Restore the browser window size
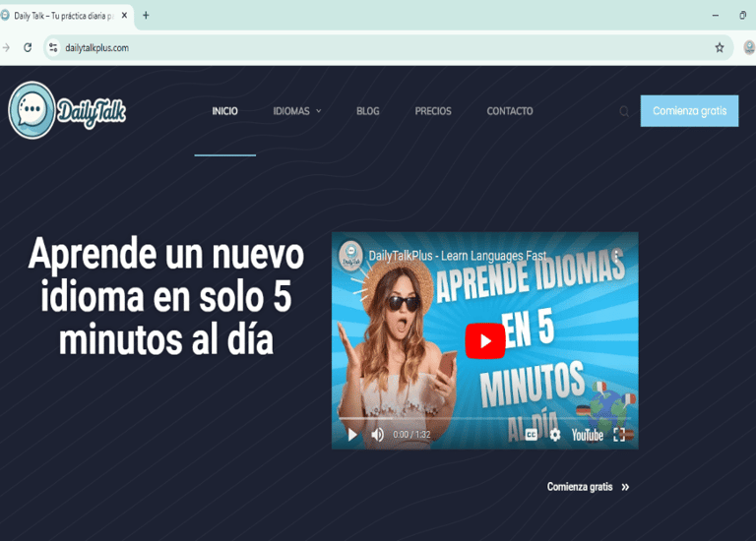Screen dimensions: 756x541 pyautogui.click(x=743, y=16)
